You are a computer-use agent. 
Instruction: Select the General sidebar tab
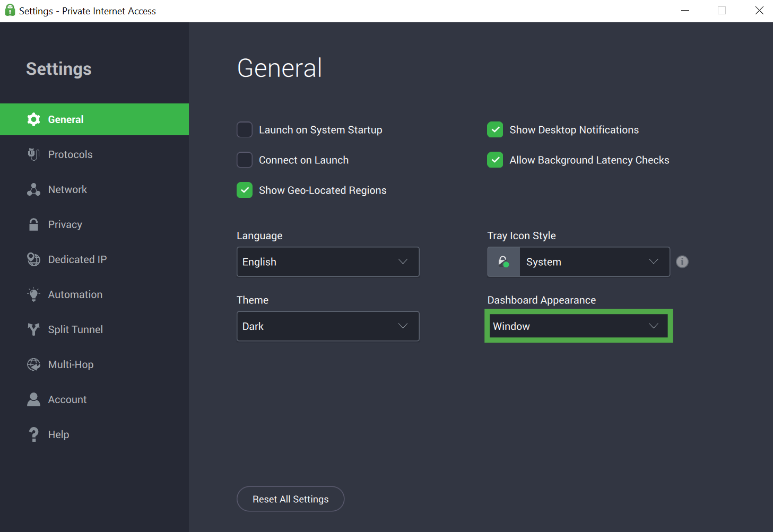coord(94,119)
